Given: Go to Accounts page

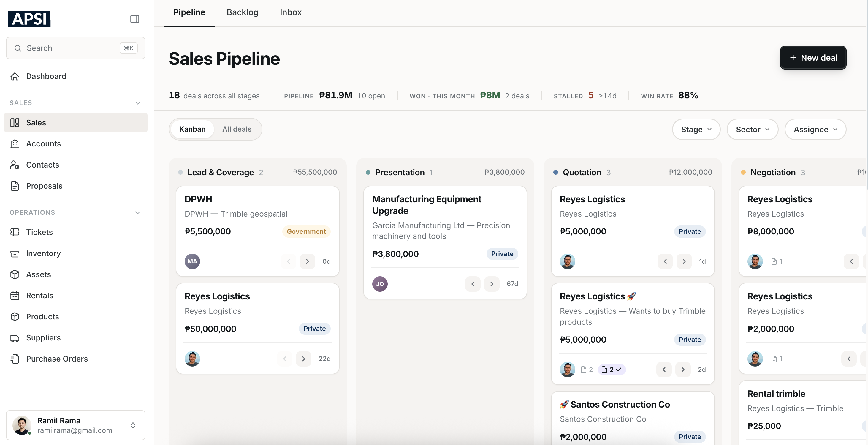Looking at the screenshot, I should (75, 143).
